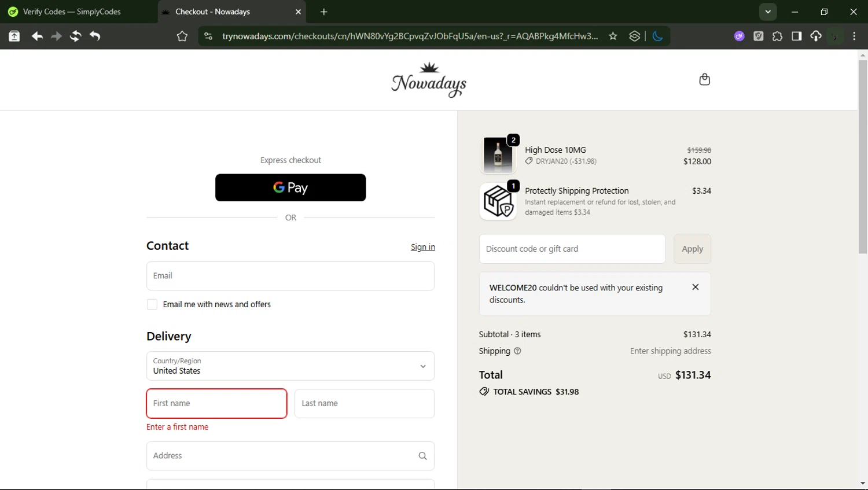Check Email me with news and offers

pos(152,304)
